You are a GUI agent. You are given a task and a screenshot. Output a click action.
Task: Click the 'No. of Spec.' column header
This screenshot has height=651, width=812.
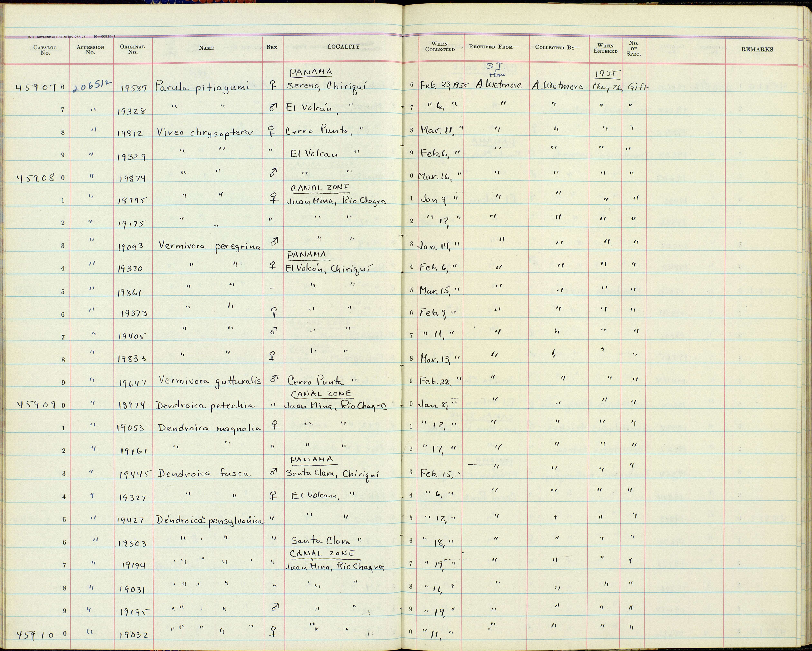coord(633,49)
